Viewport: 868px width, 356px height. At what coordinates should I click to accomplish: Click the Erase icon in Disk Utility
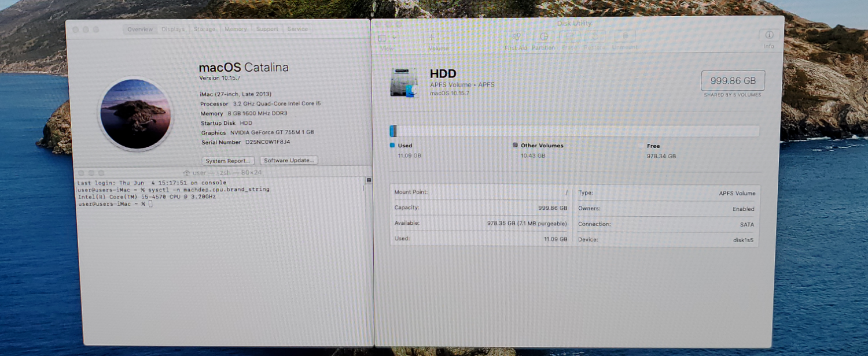click(569, 37)
